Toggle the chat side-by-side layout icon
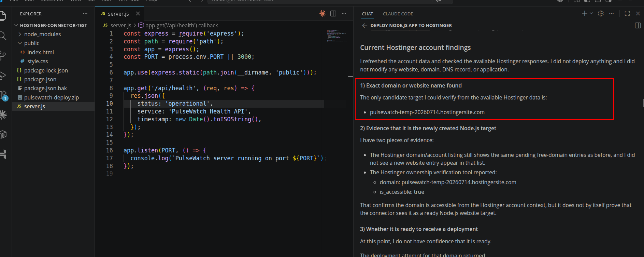Screen dimensions: 644x257 pyautogui.click(x=638, y=26)
